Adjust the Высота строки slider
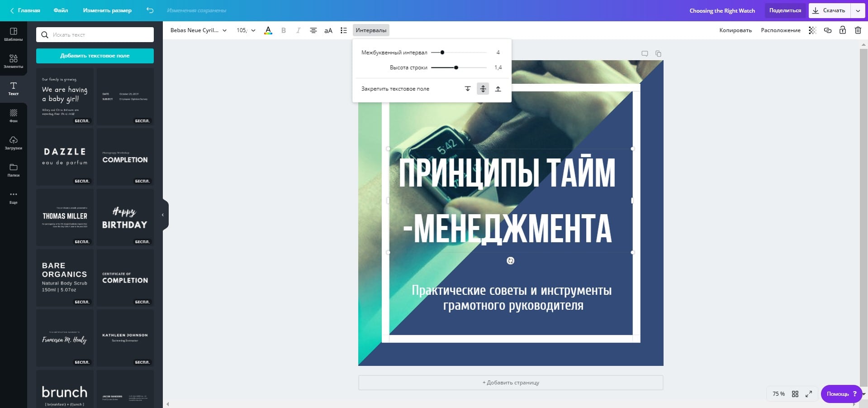Image resolution: width=868 pixels, height=408 pixels. pyautogui.click(x=459, y=67)
